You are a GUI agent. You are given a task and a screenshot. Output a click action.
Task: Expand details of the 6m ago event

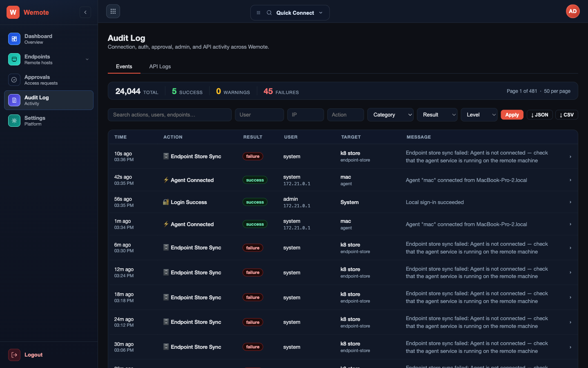(570, 248)
